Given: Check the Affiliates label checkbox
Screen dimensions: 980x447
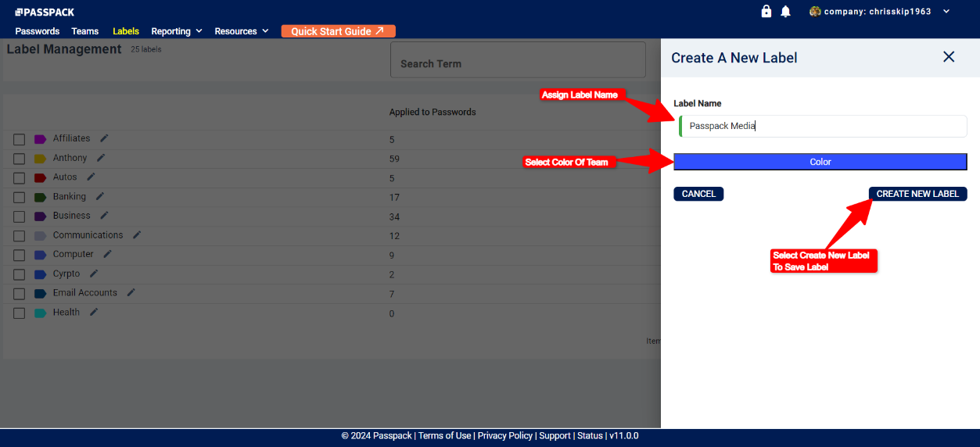Looking at the screenshot, I should [x=20, y=139].
